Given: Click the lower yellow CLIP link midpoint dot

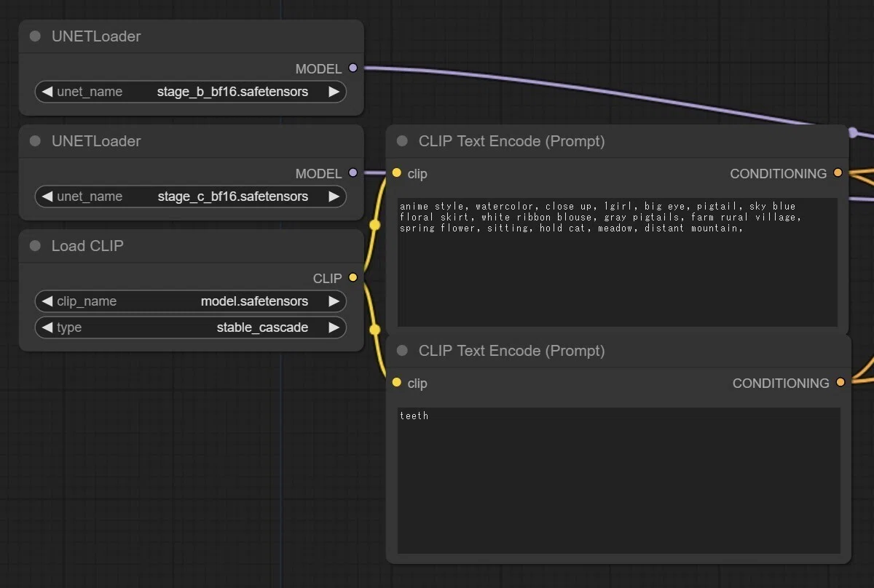Looking at the screenshot, I should [x=374, y=330].
